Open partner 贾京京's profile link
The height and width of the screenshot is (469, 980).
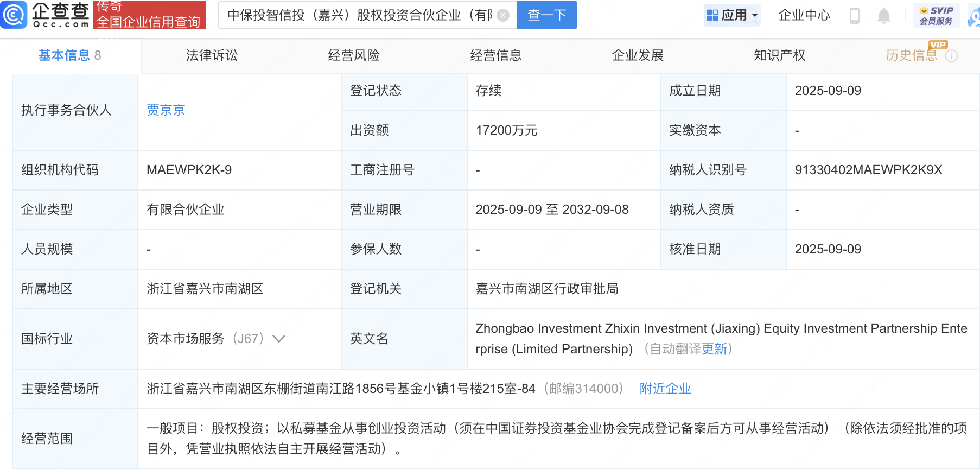(166, 110)
